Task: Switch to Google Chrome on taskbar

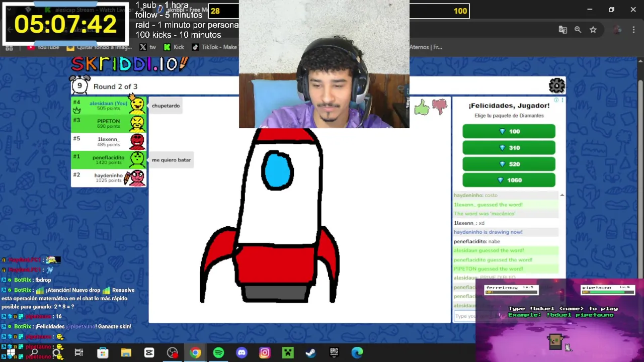Action: click(195, 352)
